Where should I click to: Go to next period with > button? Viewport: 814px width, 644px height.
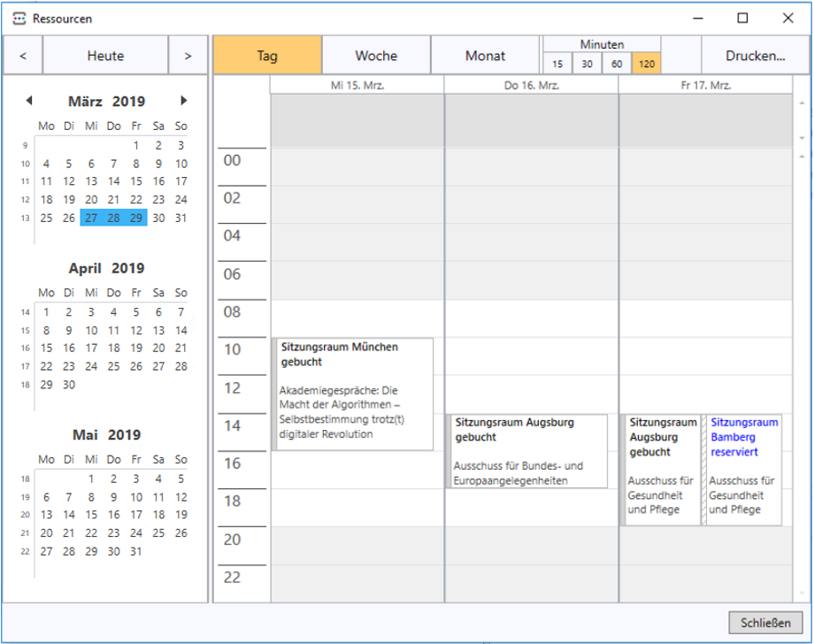(188, 56)
